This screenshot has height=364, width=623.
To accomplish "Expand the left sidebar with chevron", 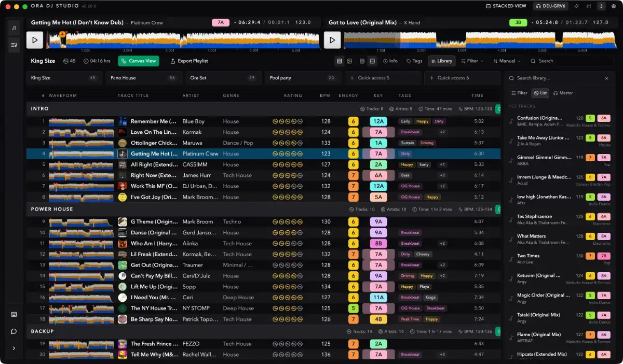I will (x=14, y=348).
